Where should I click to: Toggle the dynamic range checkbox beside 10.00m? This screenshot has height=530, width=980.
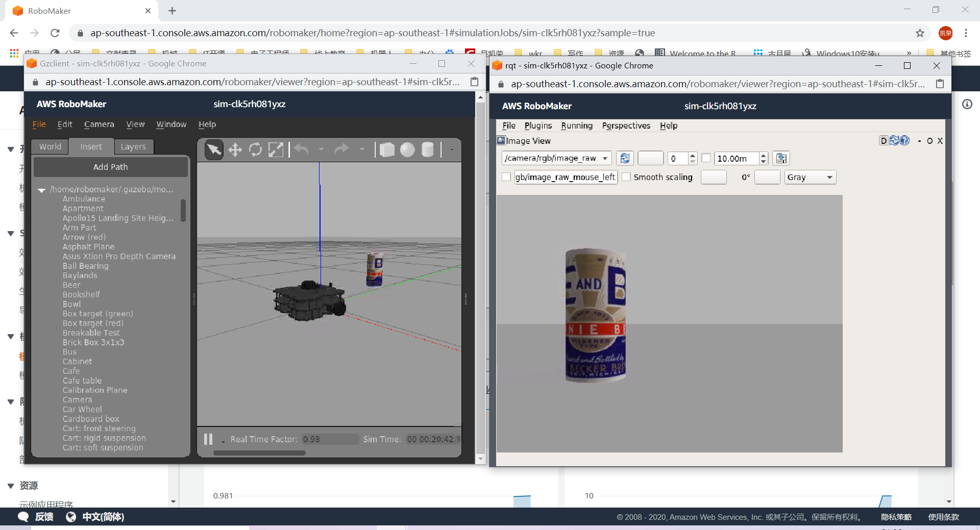click(x=706, y=158)
